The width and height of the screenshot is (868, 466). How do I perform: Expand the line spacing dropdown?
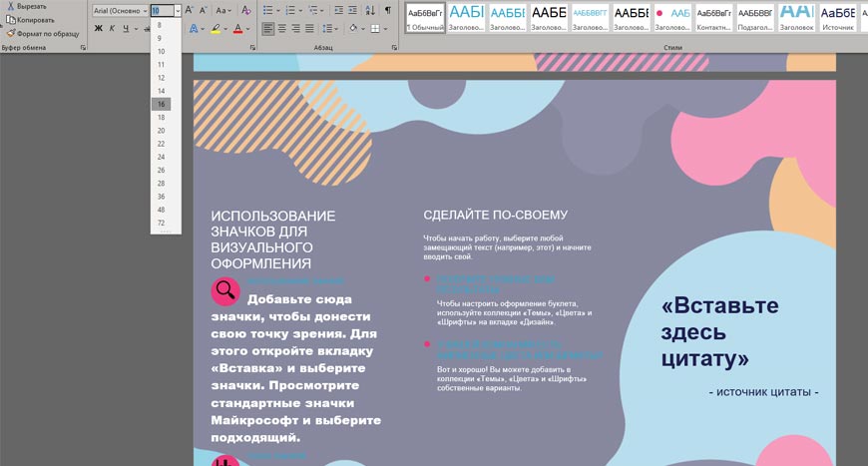pyautogui.click(x=335, y=28)
